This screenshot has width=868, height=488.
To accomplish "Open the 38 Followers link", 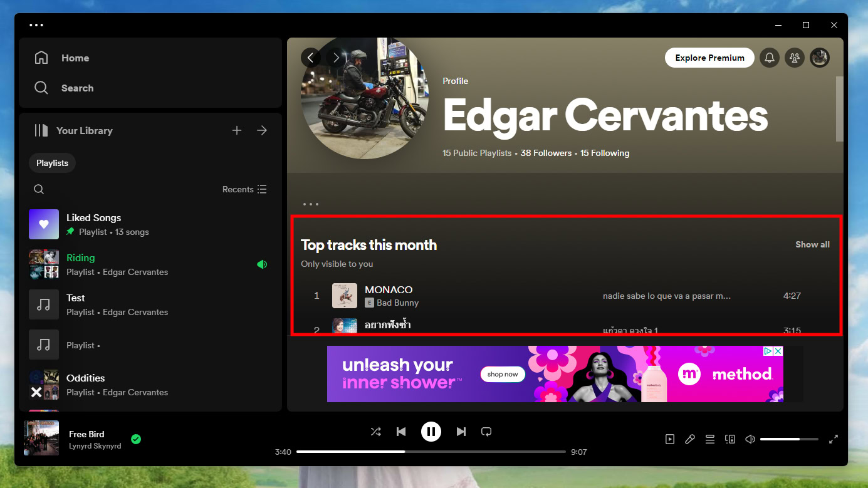I will click(x=546, y=153).
